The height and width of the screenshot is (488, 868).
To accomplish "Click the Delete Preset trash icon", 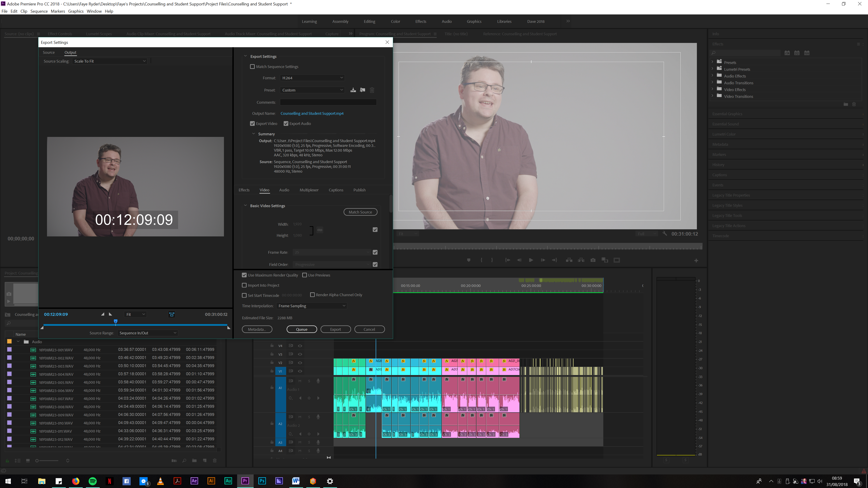I will [372, 90].
